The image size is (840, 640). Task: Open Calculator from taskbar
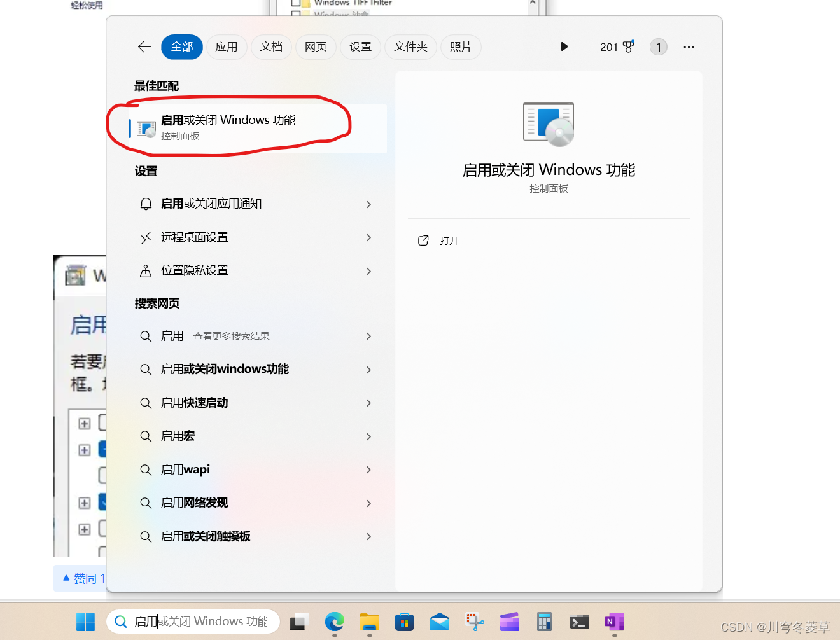pos(544,622)
